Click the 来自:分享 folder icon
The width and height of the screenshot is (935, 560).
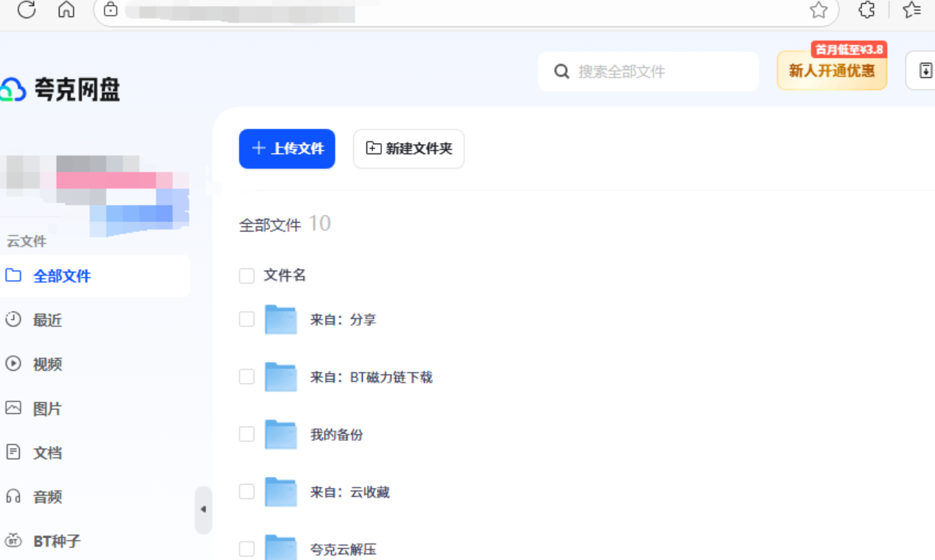(x=281, y=319)
